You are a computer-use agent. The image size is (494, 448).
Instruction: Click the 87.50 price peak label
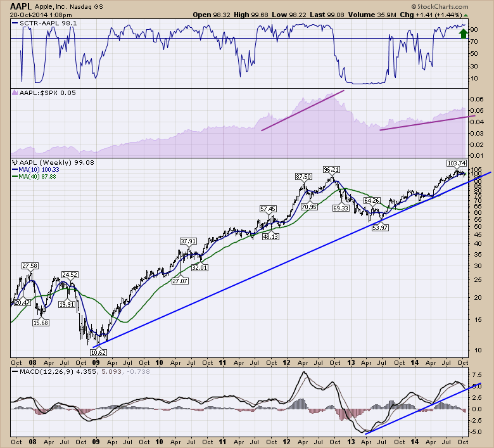(x=303, y=177)
